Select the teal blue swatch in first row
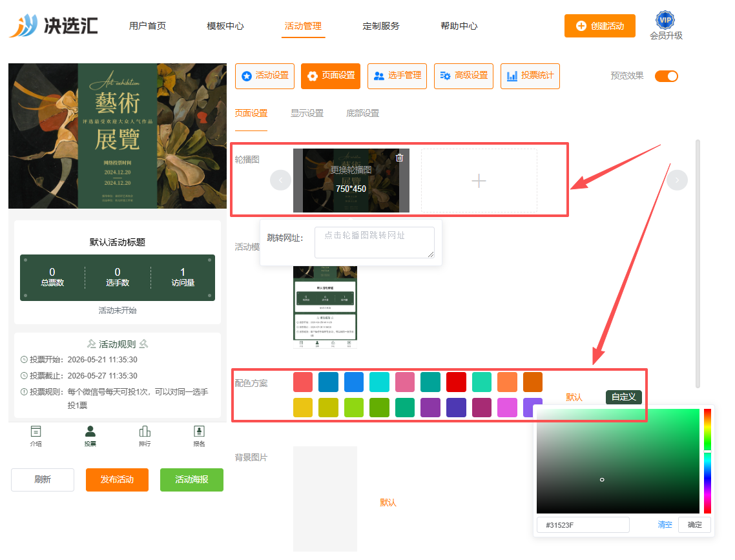735x560 pixels. click(328, 382)
